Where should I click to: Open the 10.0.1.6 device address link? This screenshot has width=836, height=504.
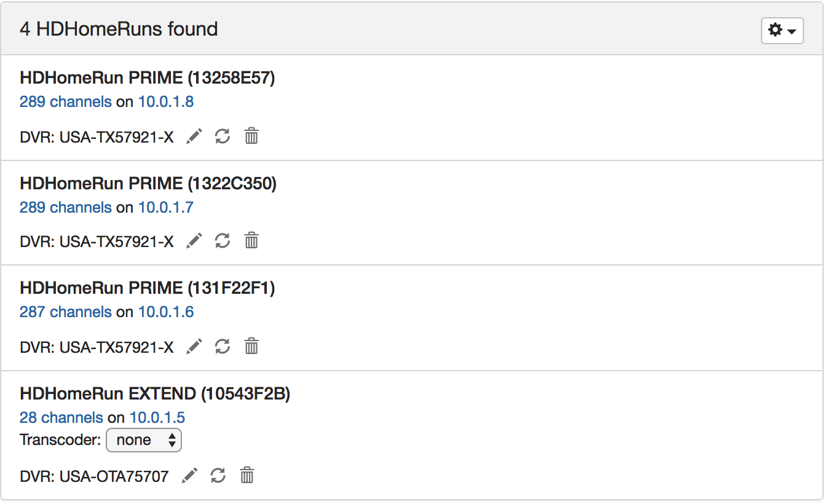tap(166, 312)
